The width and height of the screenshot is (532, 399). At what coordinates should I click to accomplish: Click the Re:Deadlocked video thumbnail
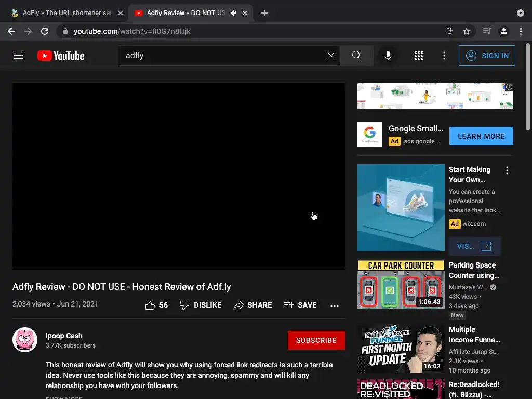(401, 389)
